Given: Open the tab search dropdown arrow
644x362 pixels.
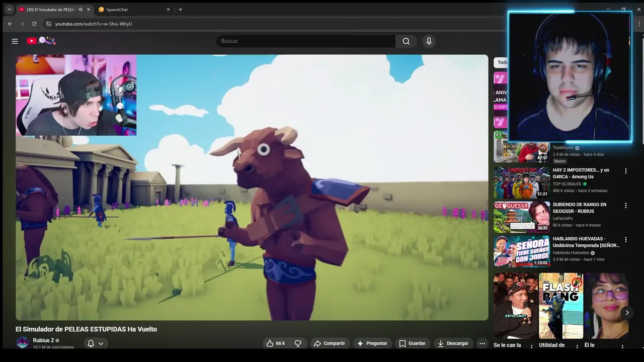Looking at the screenshot, I should (x=9, y=10).
